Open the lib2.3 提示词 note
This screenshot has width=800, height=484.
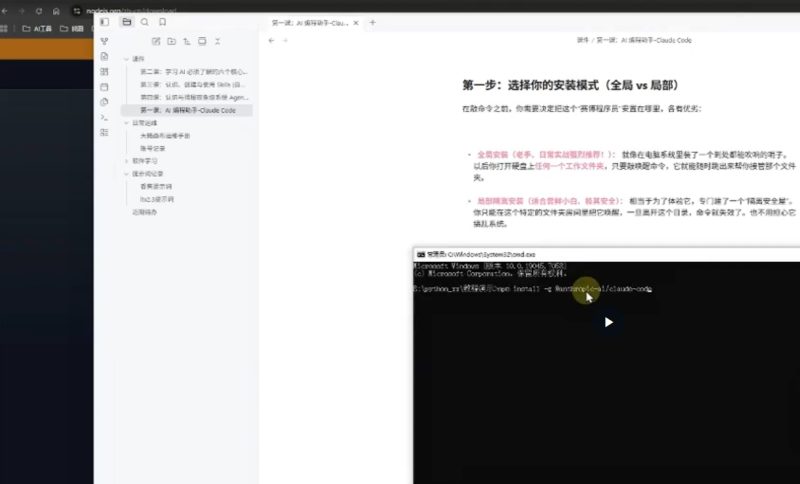click(x=157, y=199)
